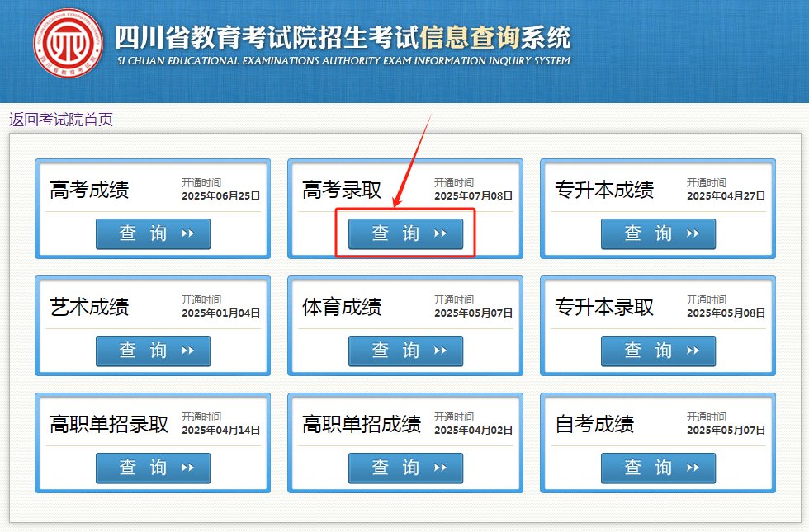
Task: Select the 高考录取 card title
Action: pyautogui.click(x=342, y=190)
